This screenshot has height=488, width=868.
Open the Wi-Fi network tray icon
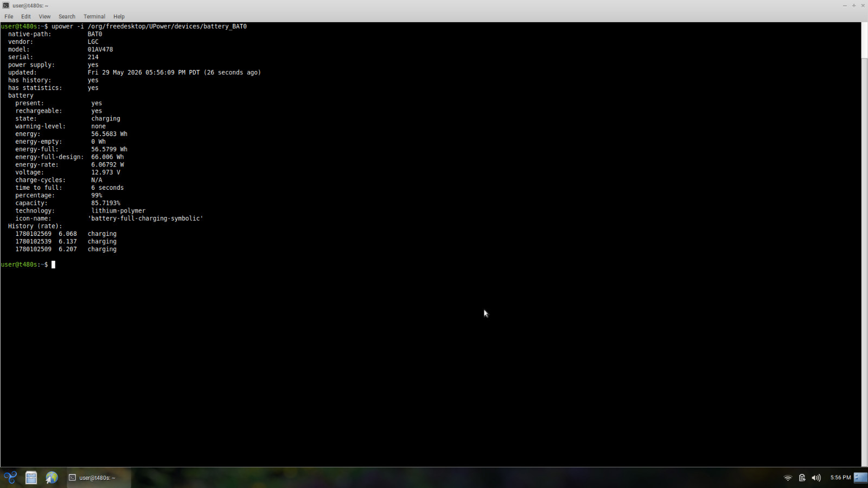coord(788,478)
